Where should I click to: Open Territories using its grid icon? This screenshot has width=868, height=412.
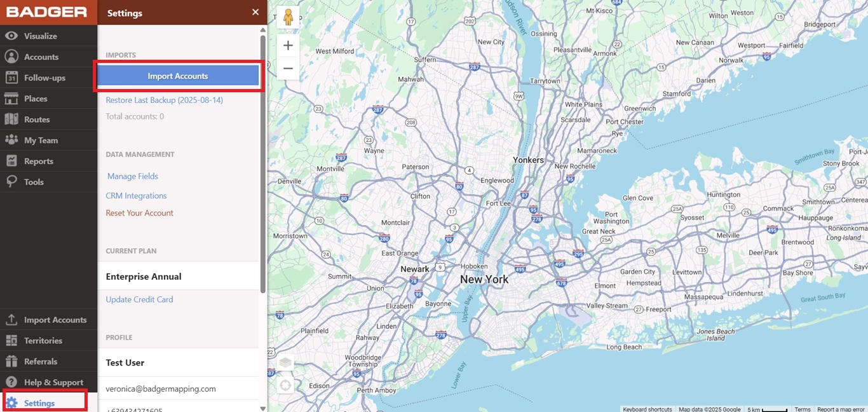click(x=11, y=340)
